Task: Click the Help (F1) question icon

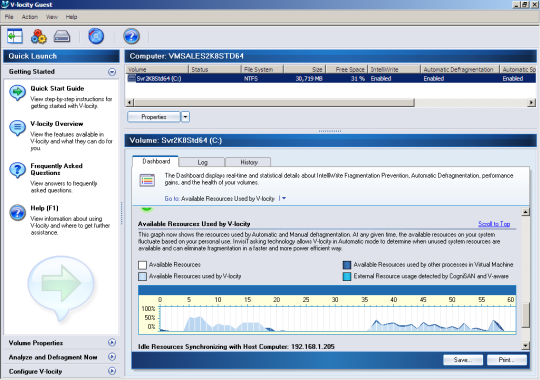Action: pos(17,213)
